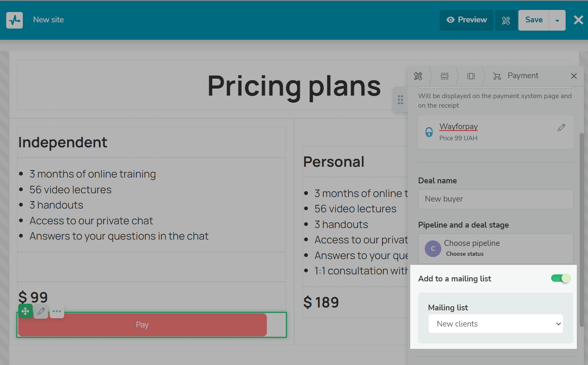This screenshot has height=365, width=588.
Task: Click the green move handle above the Pay button
Action: pos(25,311)
